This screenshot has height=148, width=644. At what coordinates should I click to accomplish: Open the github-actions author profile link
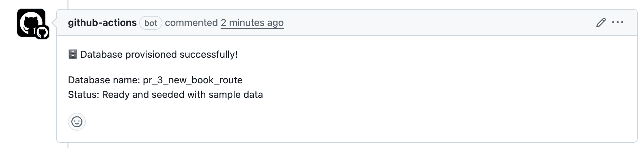click(102, 23)
